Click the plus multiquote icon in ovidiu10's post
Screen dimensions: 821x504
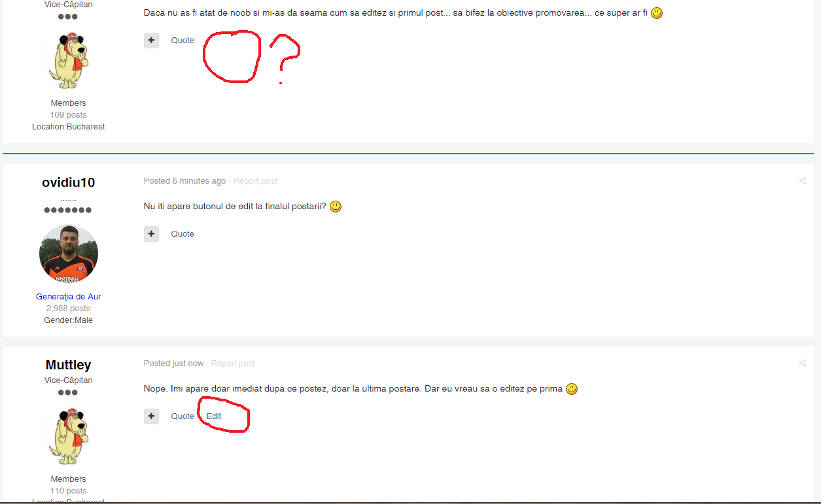pos(151,234)
